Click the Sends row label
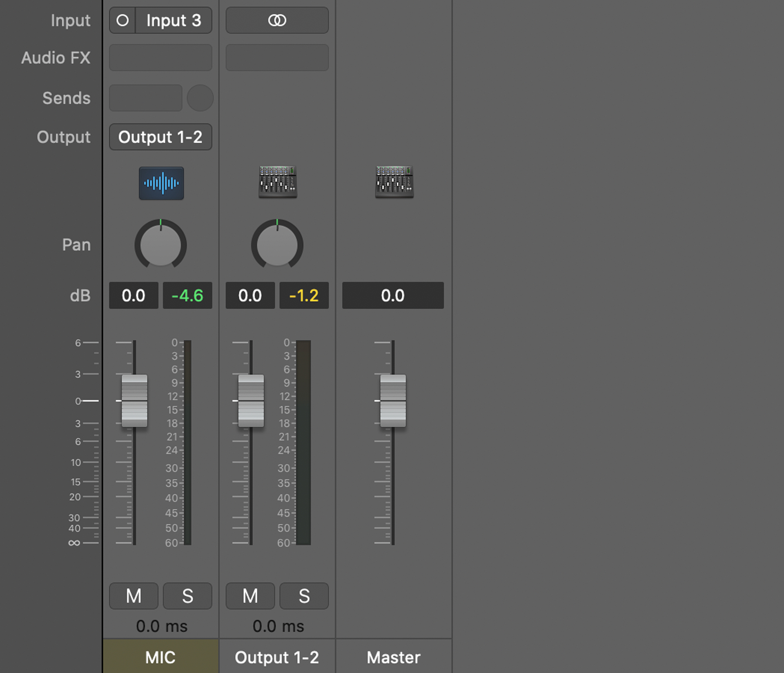 pos(67,98)
